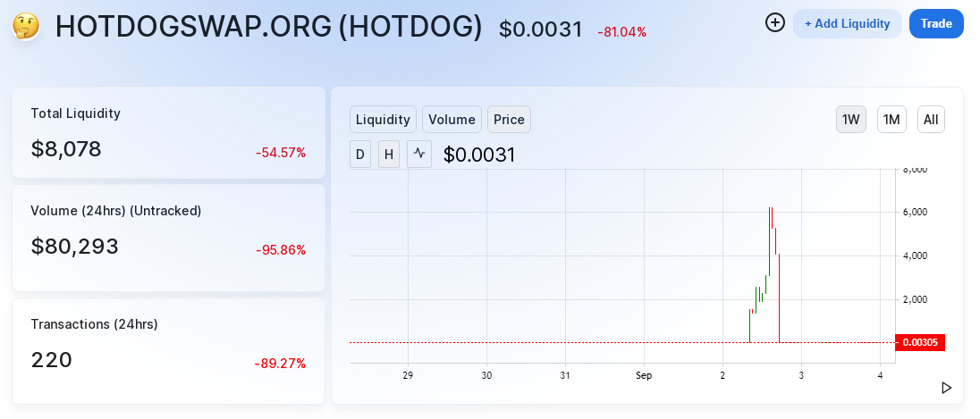Switch to the Volume chart tab
The image size is (980, 419).
tap(452, 119)
